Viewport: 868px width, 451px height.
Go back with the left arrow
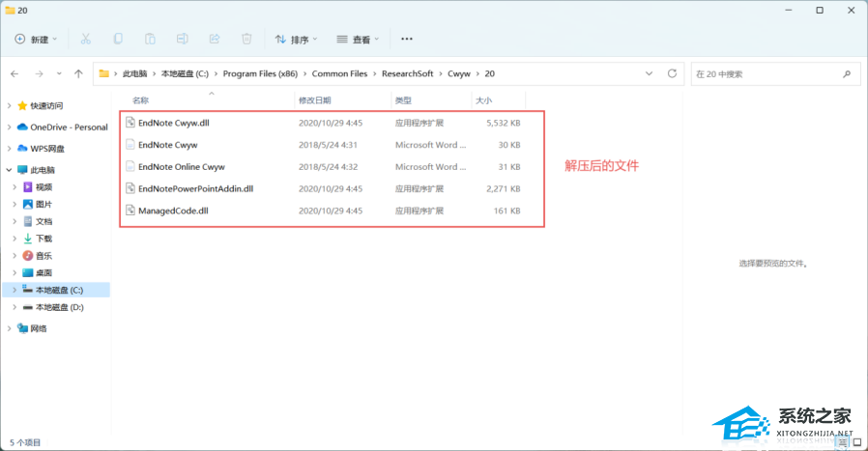pos(14,73)
